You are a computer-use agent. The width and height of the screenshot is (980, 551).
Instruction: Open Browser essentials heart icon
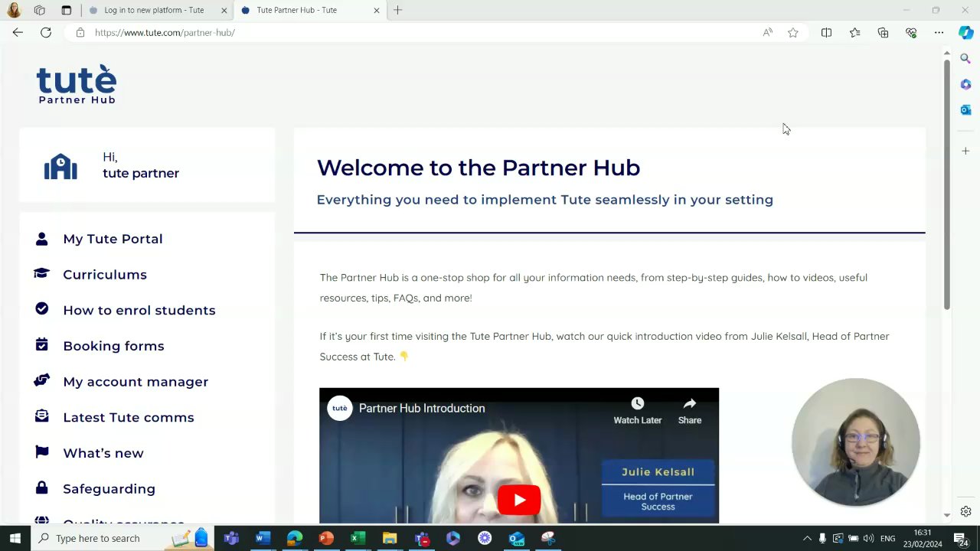point(911,32)
